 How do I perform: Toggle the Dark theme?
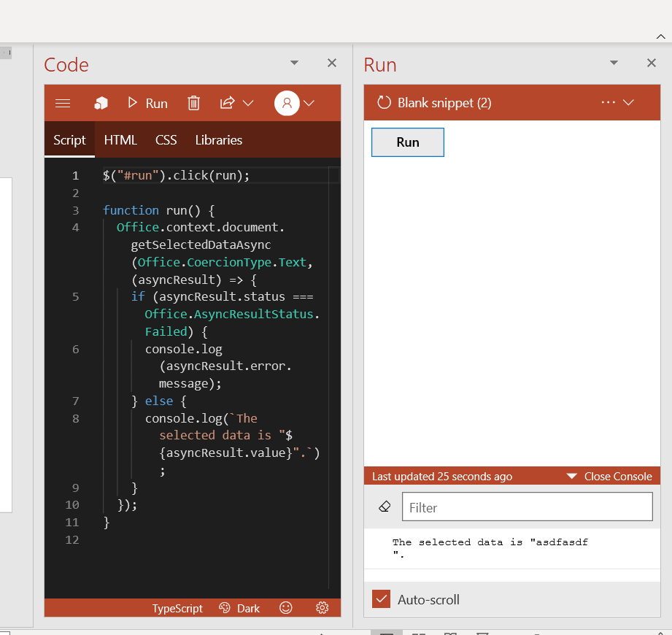239,607
